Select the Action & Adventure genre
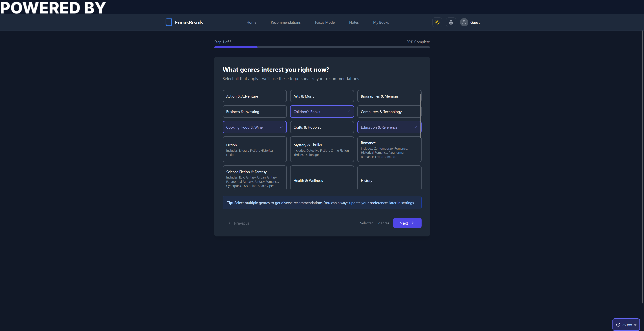Viewport: 644px width, 331px height. tap(254, 96)
